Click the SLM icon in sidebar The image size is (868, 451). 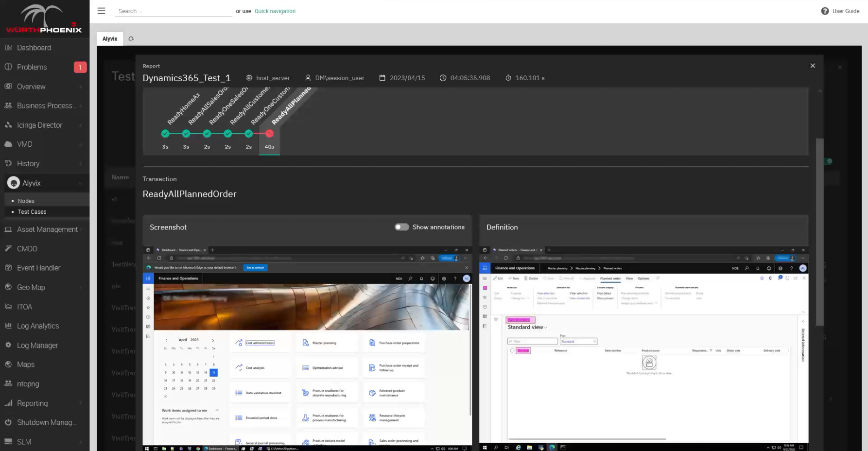8,441
